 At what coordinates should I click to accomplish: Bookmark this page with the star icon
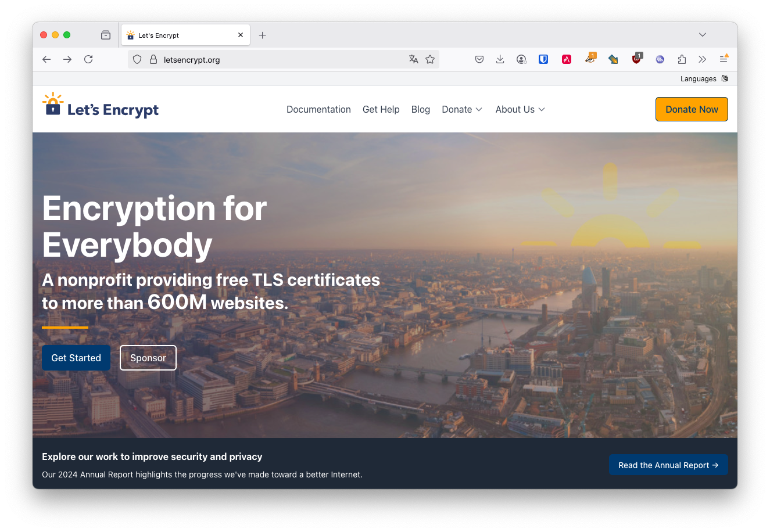[430, 59]
